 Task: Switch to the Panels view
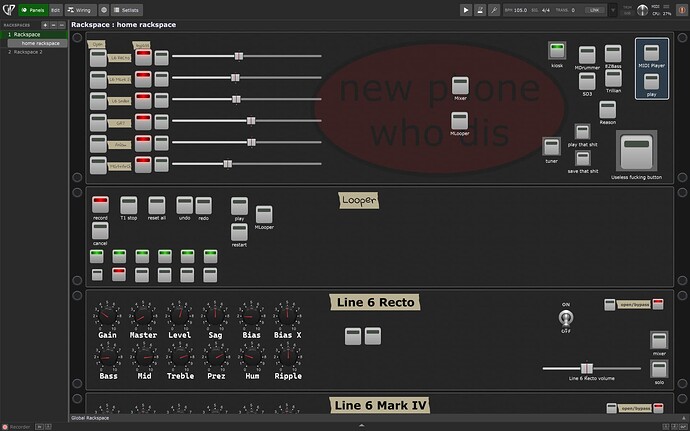(x=33, y=10)
